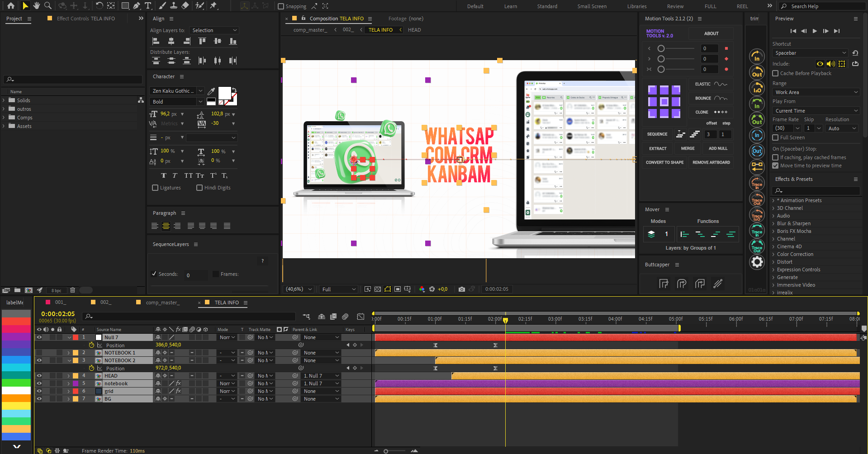Screen dimensions: 868x454
Task: Hide the HEAD layer eye toggle
Action: (x=39, y=376)
